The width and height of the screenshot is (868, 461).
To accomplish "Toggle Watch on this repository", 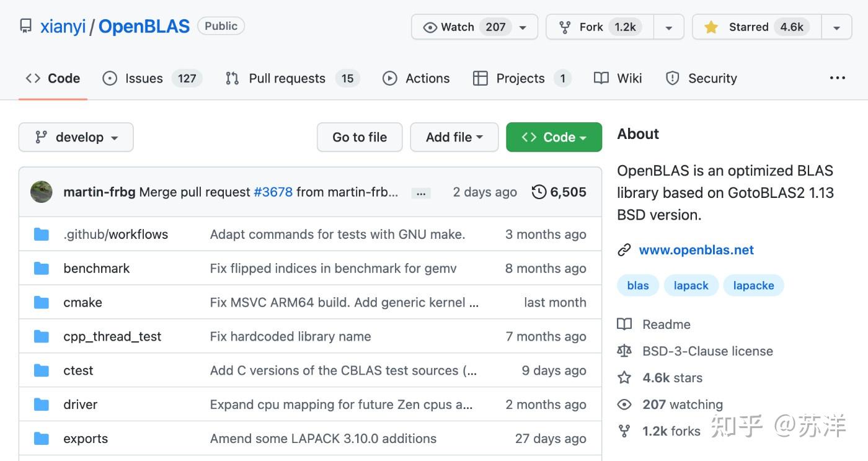I will pyautogui.click(x=467, y=27).
